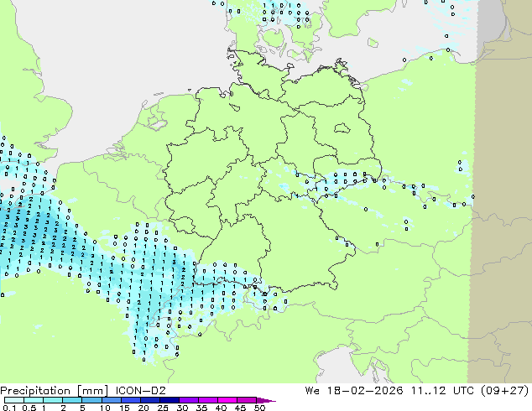Click the 5–10 mm legend swatch
The image size is (532, 411).
coord(92,400)
